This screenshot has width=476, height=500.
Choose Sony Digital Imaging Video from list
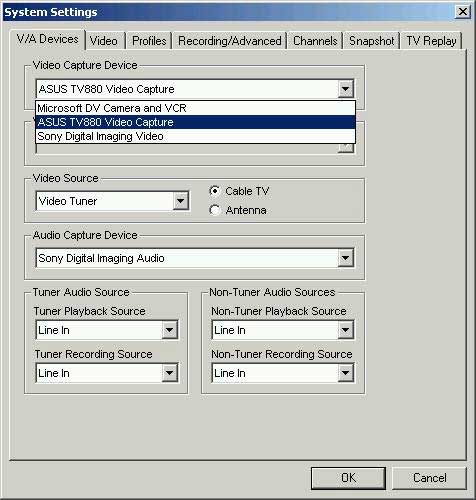click(195, 136)
